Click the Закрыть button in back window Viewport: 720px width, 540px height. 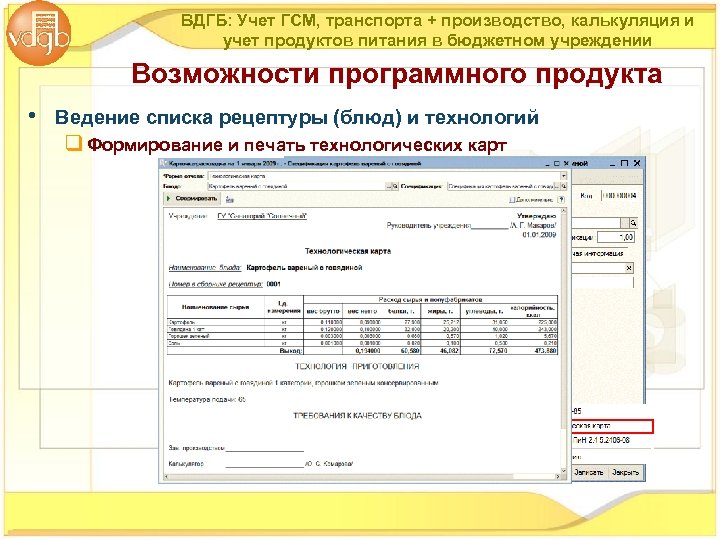pyautogui.click(x=625, y=472)
